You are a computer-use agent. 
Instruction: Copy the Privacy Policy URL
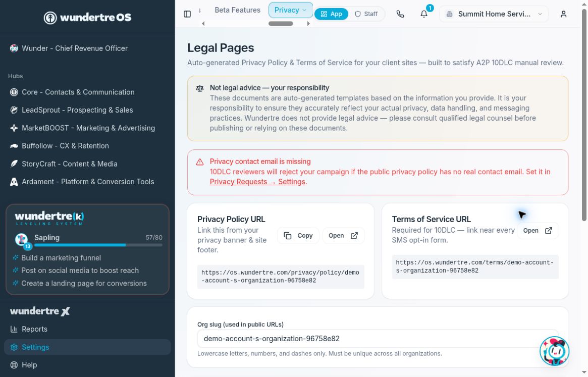point(298,236)
